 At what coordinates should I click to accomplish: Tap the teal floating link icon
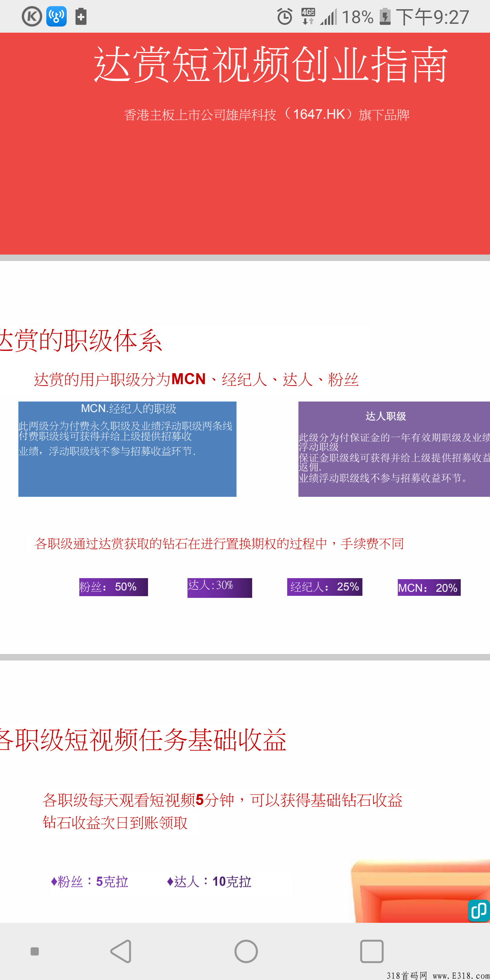pyautogui.click(x=478, y=911)
